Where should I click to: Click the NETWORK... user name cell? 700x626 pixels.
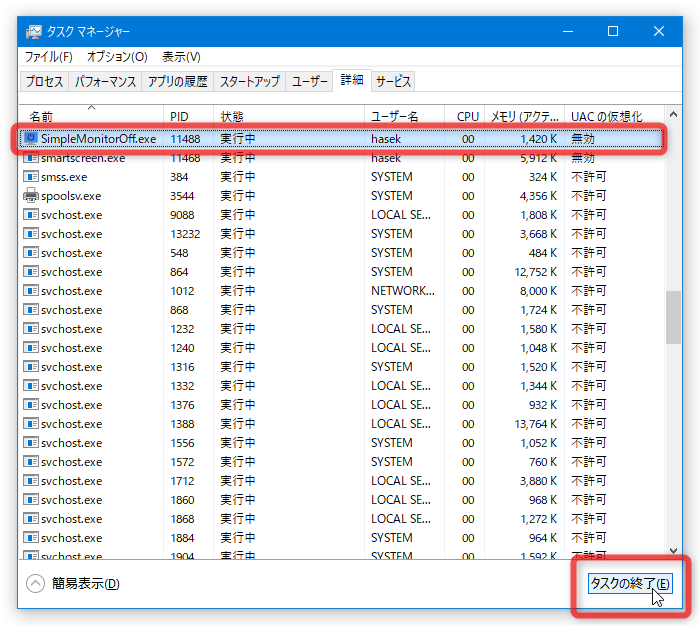(403, 291)
